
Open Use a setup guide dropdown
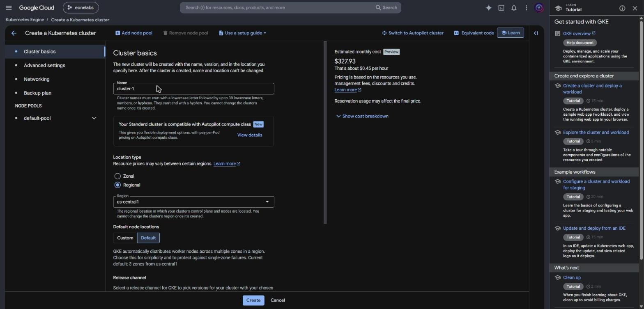[x=242, y=33]
